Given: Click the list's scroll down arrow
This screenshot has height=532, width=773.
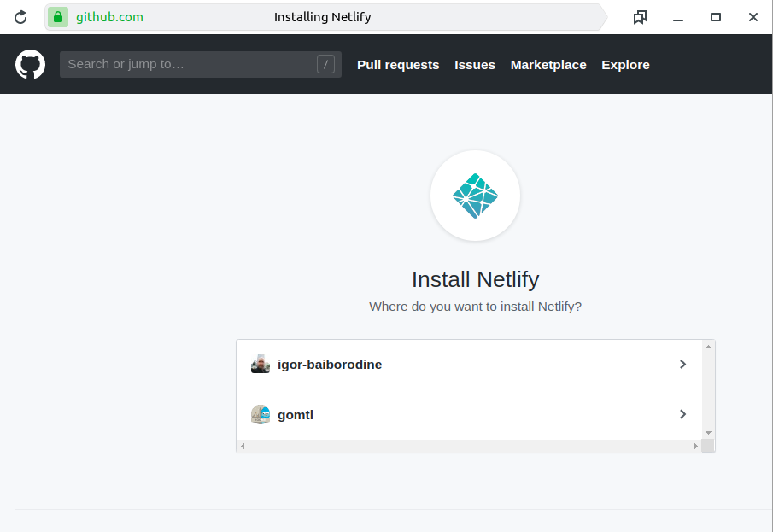Looking at the screenshot, I should (x=708, y=433).
